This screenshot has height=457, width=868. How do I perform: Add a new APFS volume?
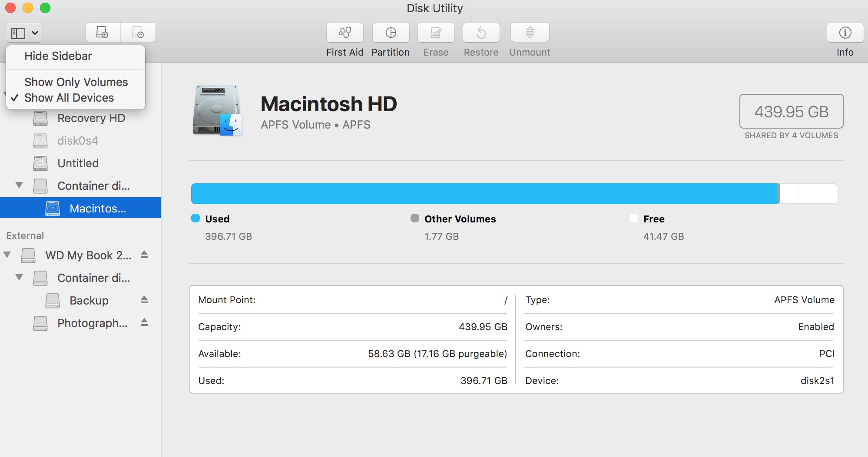102,32
